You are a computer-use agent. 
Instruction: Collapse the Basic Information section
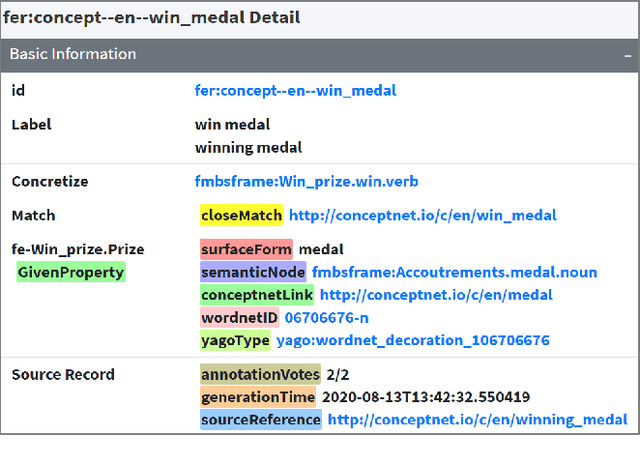tap(627, 55)
